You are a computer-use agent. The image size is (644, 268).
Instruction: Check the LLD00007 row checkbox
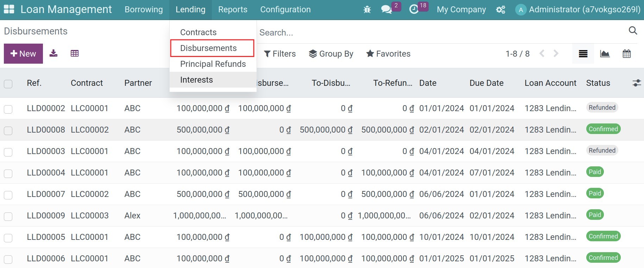pos(8,195)
